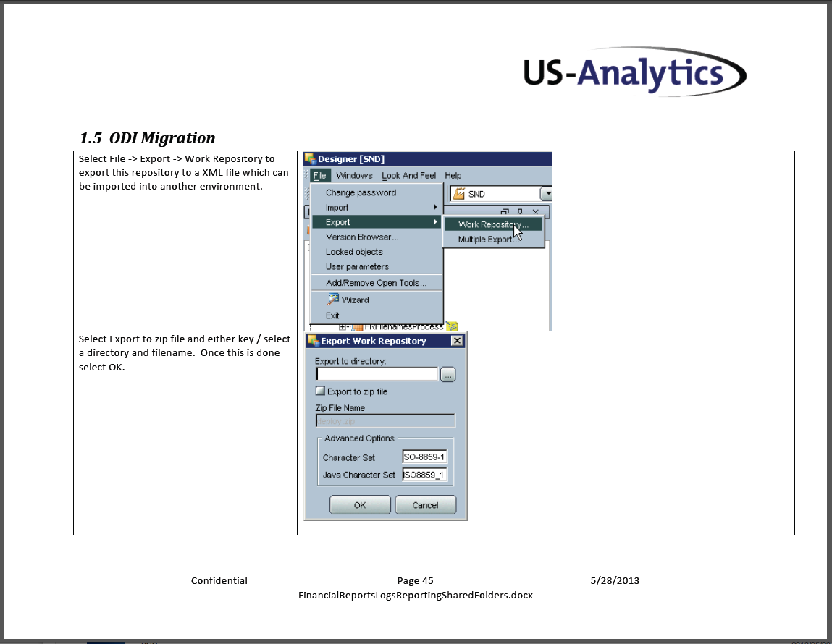This screenshot has width=832, height=644.
Task: Click the Zip File Name field
Action: [385, 421]
